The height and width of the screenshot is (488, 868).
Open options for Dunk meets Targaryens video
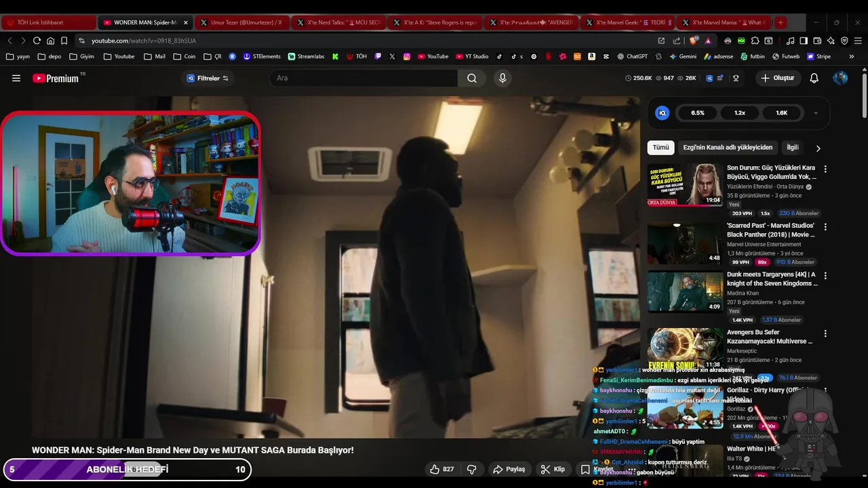click(825, 275)
